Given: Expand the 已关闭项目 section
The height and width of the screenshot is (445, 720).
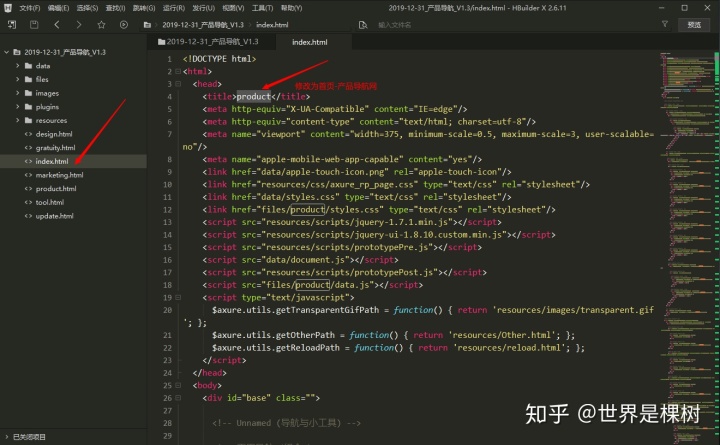Looking at the screenshot, I should tap(6, 437).
